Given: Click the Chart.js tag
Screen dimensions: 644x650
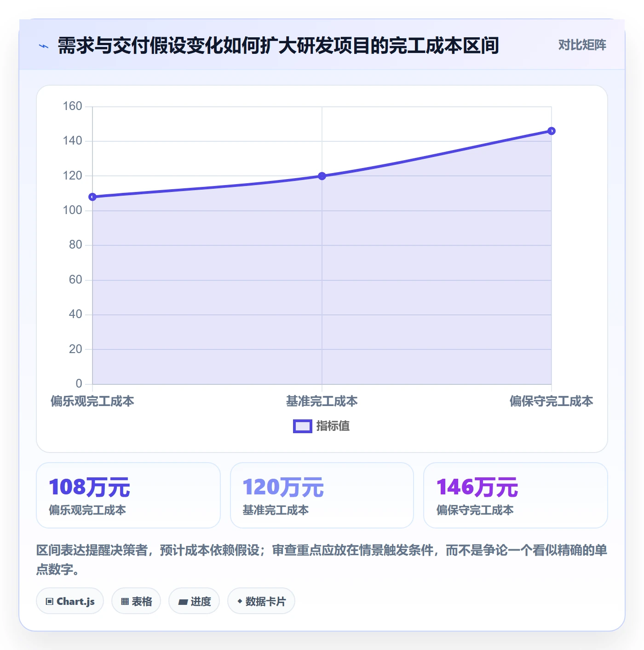Looking at the screenshot, I should click(x=70, y=601).
